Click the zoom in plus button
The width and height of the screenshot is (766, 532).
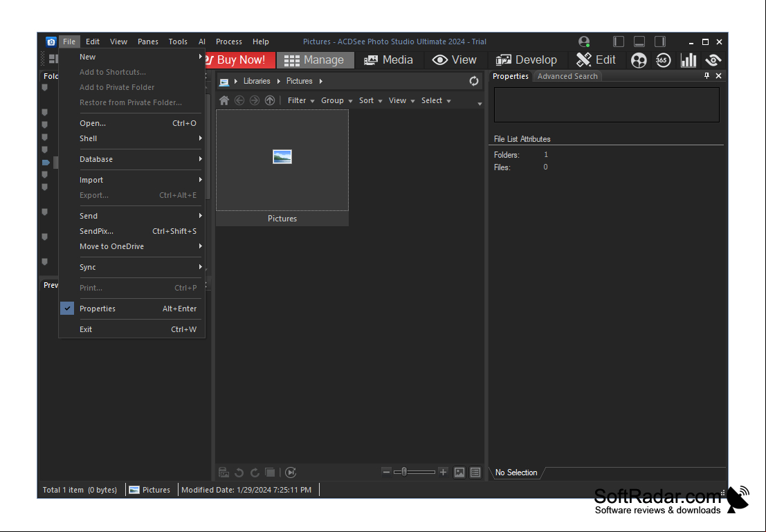point(443,472)
